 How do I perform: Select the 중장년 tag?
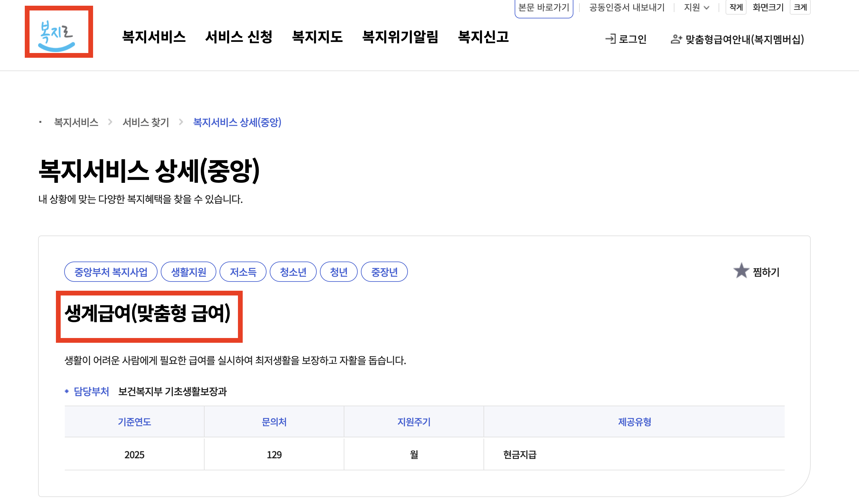click(384, 272)
